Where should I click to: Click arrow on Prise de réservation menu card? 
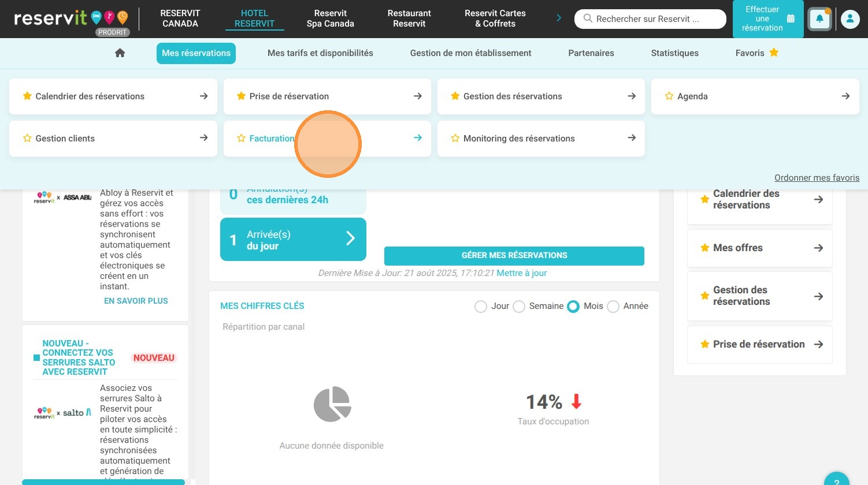(417, 96)
